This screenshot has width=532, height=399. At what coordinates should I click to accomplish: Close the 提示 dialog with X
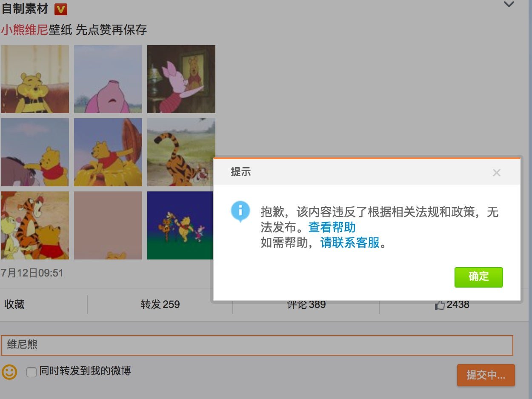496,173
